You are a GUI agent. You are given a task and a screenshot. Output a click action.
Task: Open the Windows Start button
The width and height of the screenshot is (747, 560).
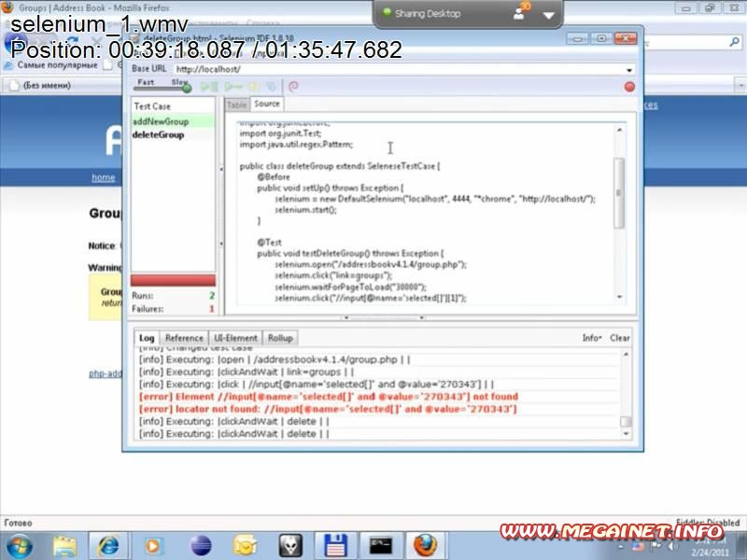click(19, 546)
